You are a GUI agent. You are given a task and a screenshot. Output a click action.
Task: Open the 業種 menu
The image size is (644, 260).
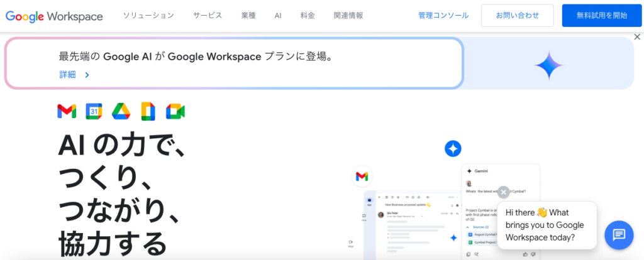coord(248,16)
